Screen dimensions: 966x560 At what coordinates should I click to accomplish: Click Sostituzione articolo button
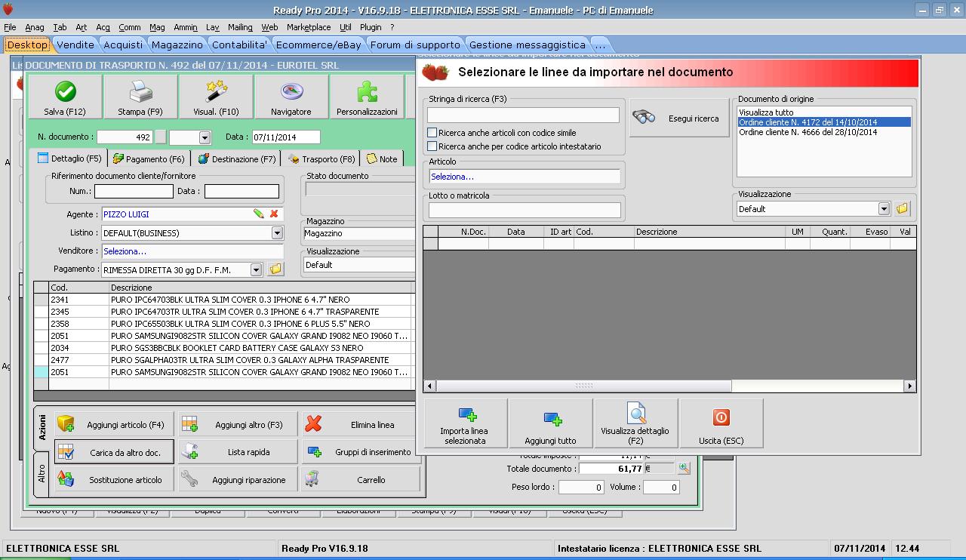[x=114, y=480]
